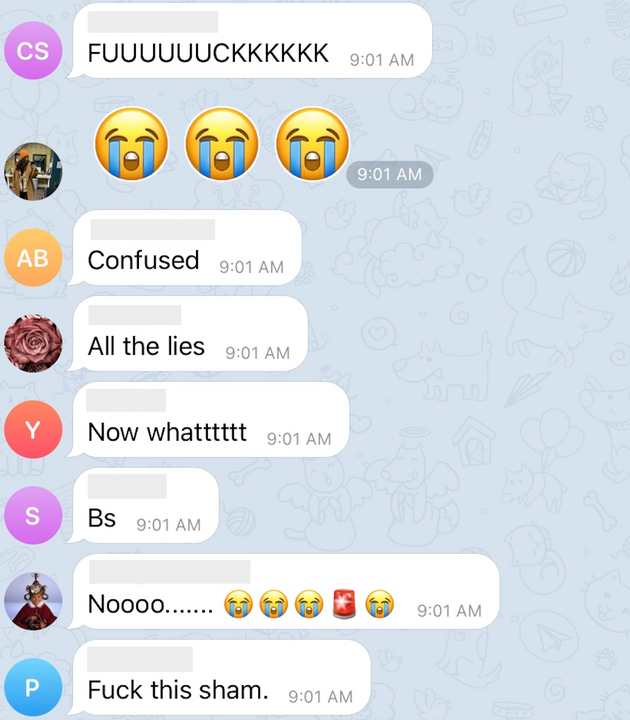630x720 pixels.
Task: Click the redacted sender name above Noooo
Action: [170, 572]
